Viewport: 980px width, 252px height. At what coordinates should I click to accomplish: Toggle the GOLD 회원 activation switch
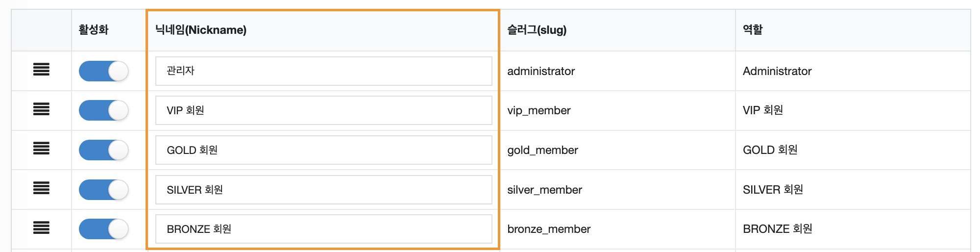(x=103, y=150)
